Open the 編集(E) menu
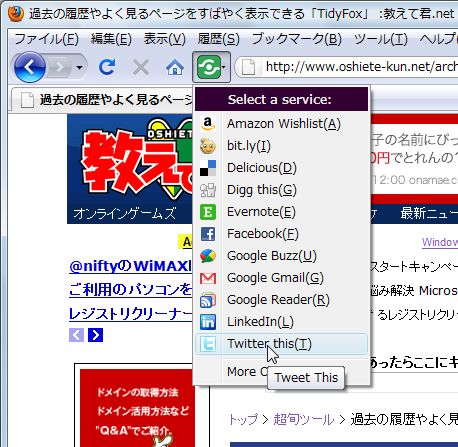The width and height of the screenshot is (458, 447). coord(111,39)
